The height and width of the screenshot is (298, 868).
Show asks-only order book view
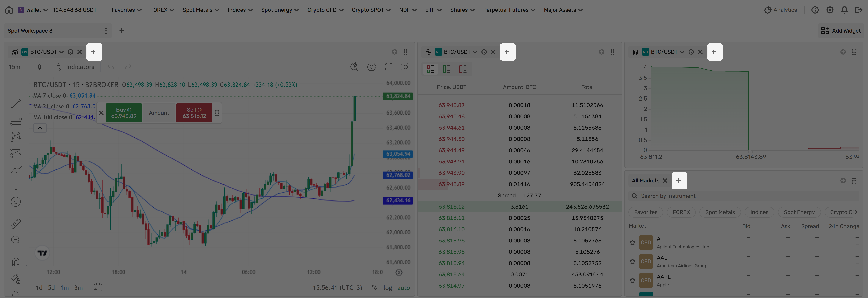pos(463,69)
